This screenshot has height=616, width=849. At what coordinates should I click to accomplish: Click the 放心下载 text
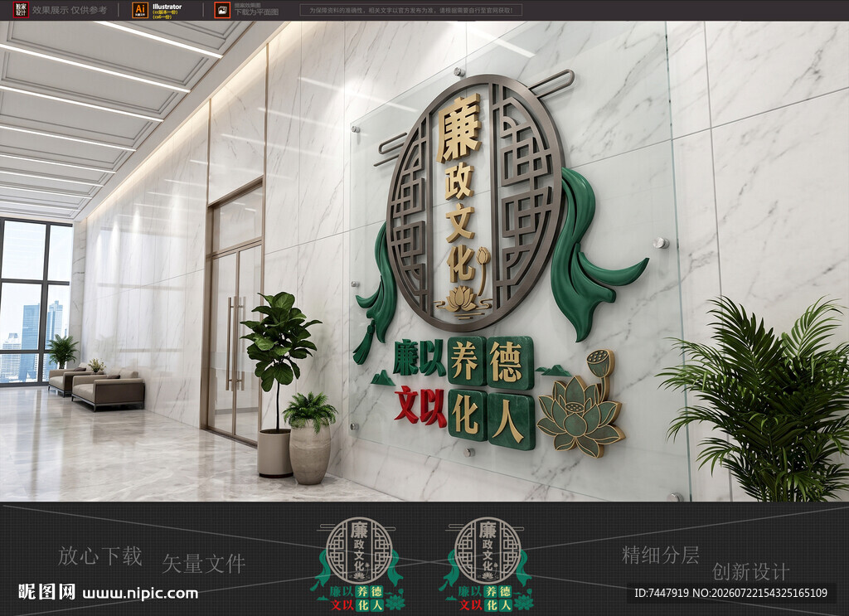(100, 556)
